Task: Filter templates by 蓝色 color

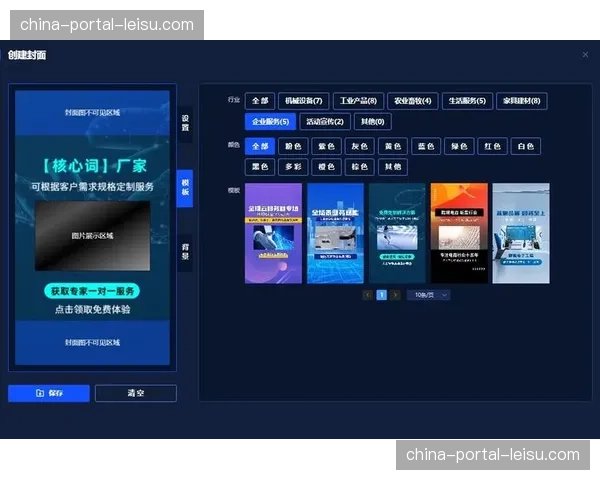Action: 426,146
